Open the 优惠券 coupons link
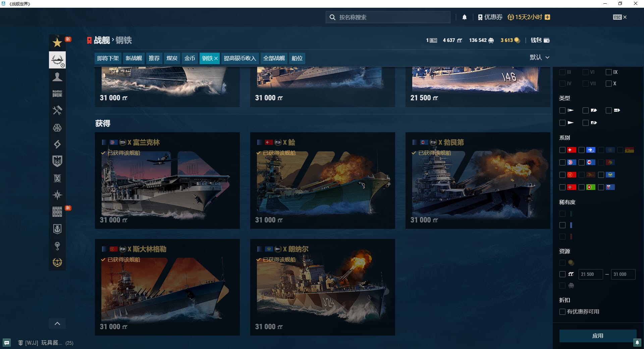The width and height of the screenshot is (644, 349). pos(490,17)
